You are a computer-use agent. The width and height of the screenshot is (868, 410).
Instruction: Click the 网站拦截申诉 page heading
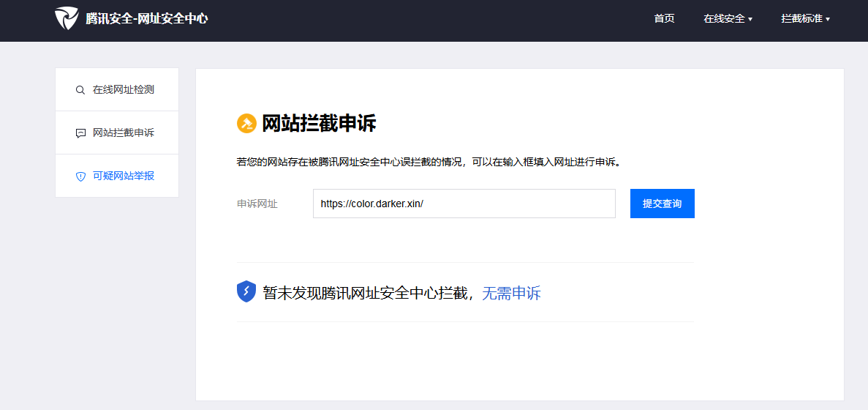319,124
